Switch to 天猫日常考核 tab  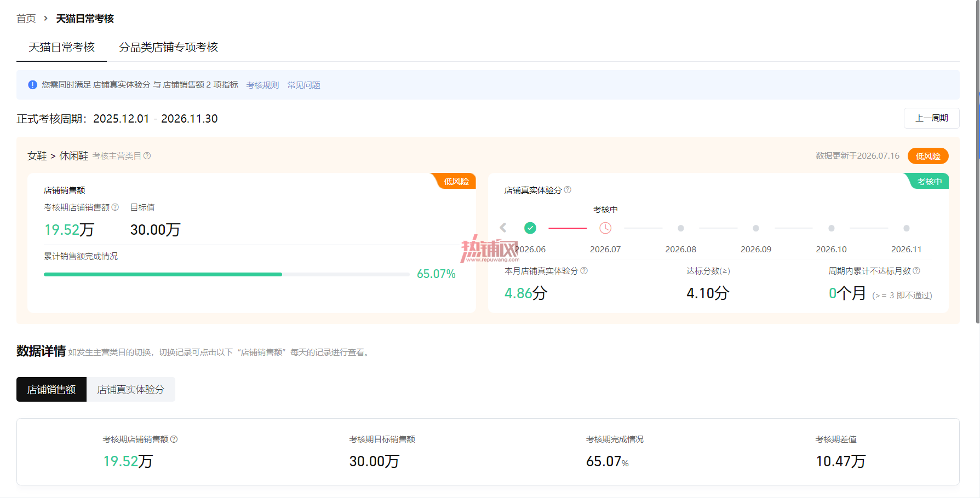(61, 48)
